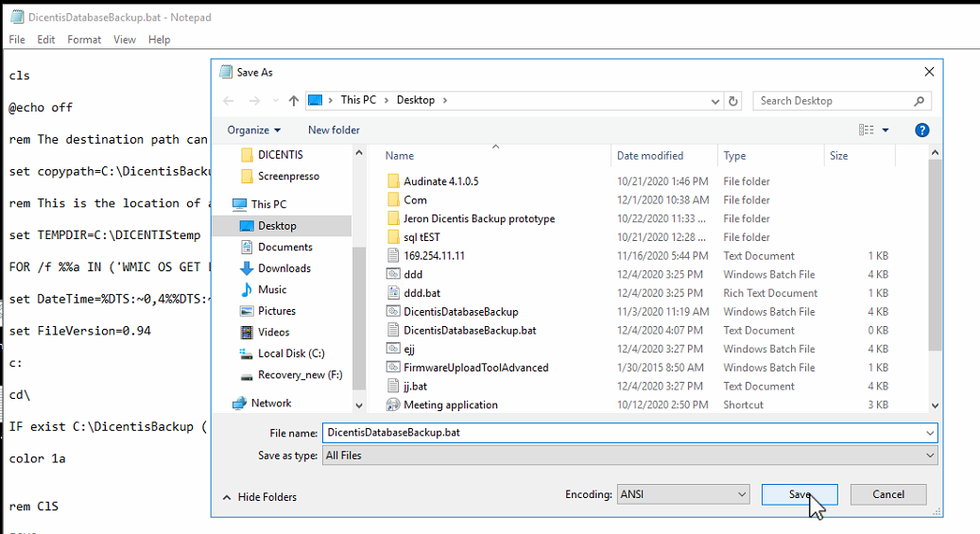Open the Encoding dropdown set to ANSI
This screenshot has height=534, width=980.
coord(682,494)
